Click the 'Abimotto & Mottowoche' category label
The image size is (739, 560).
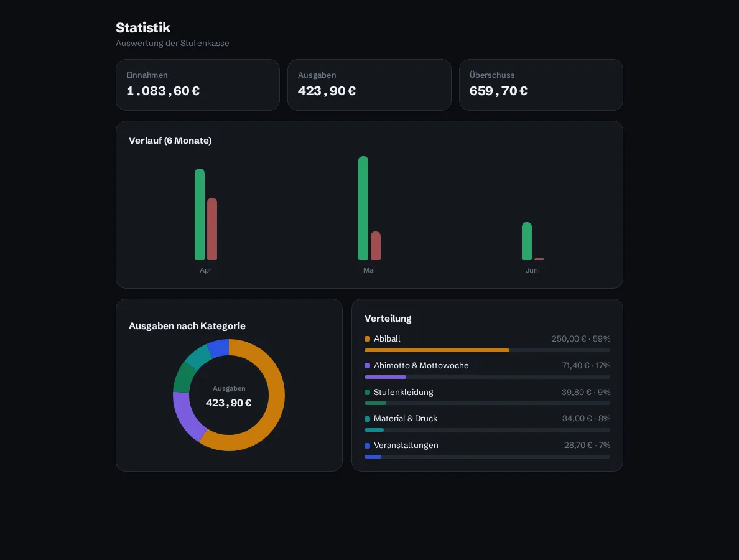(x=421, y=366)
